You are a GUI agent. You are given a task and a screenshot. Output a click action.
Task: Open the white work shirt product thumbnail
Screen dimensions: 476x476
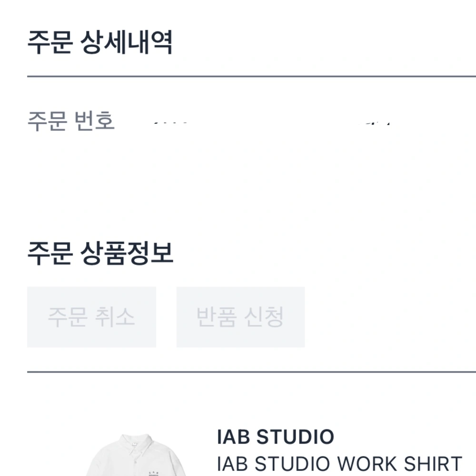(136, 455)
